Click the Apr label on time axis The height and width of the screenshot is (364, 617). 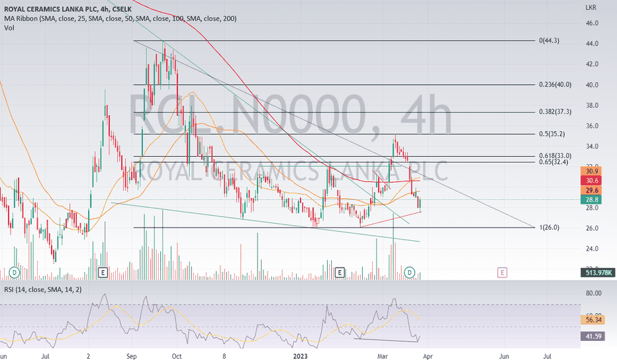click(428, 357)
